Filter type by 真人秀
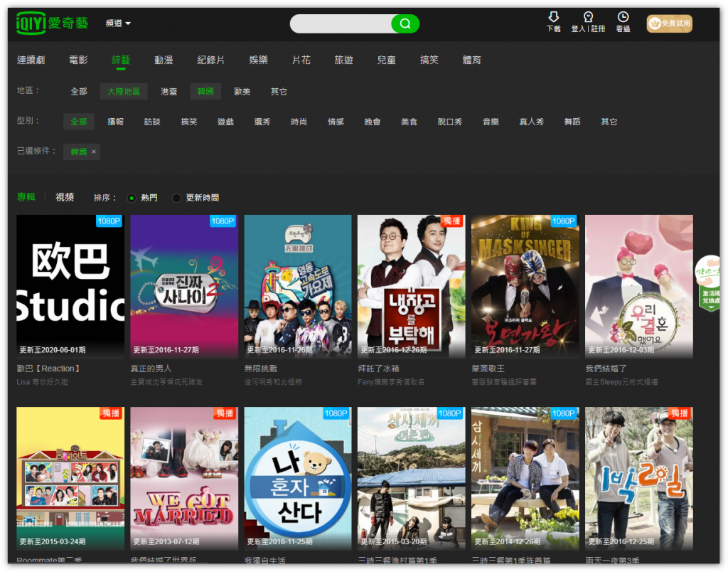Viewport: 728px width, 572px height. coord(532,122)
